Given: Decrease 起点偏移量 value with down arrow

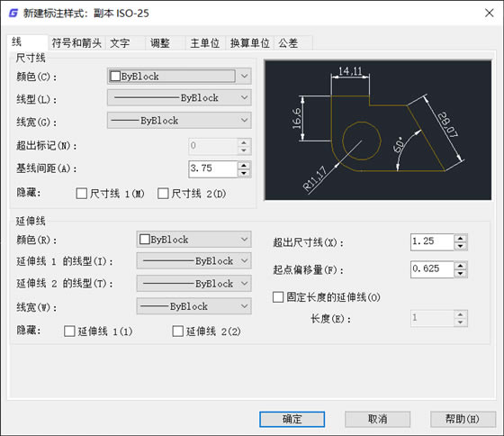Looking at the screenshot, I should pyautogui.click(x=460, y=274).
